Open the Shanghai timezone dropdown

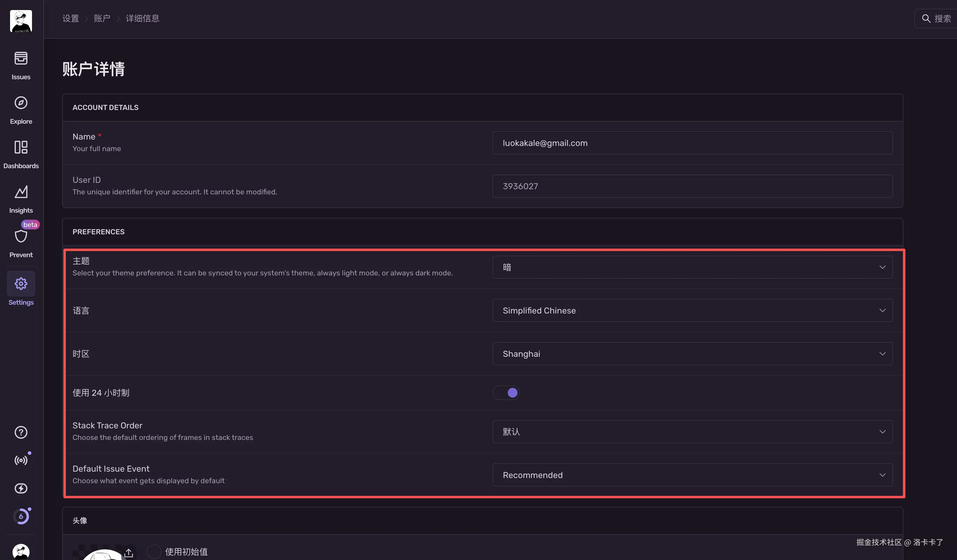click(692, 354)
